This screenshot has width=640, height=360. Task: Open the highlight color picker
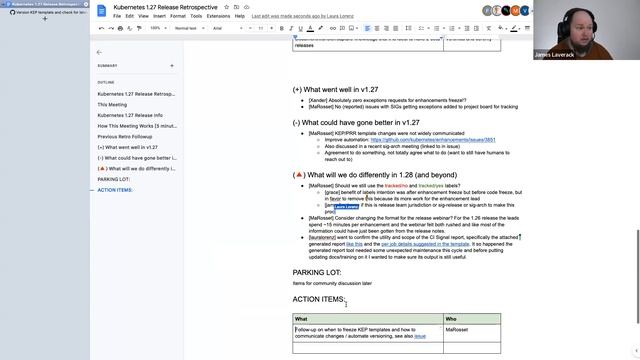[320, 28]
